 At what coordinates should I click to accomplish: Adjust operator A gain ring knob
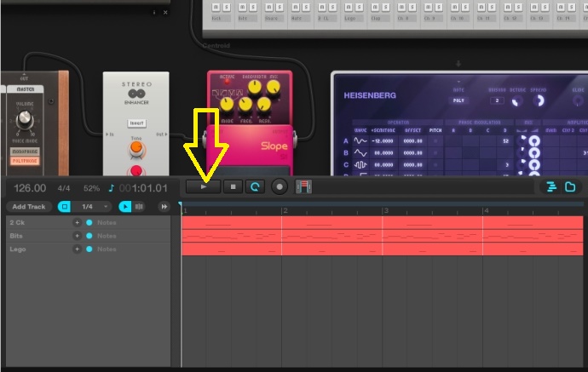click(534, 141)
